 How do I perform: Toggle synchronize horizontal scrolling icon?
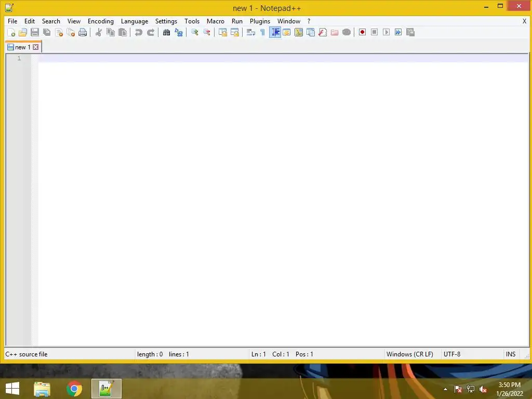(x=234, y=32)
